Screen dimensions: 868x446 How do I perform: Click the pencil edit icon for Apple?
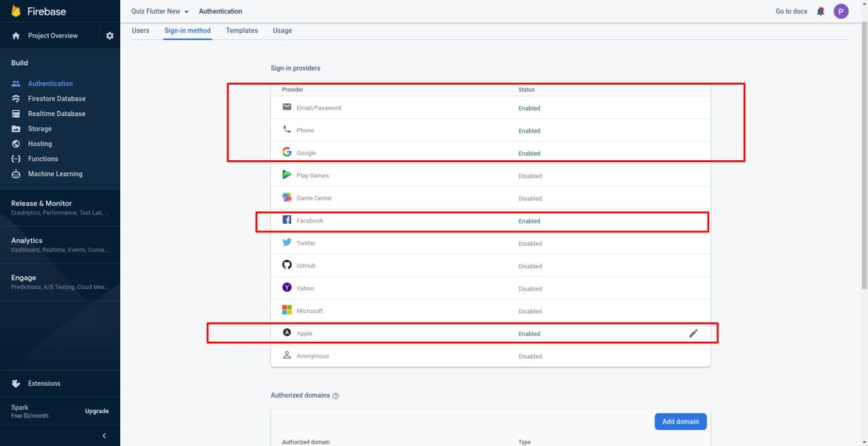[693, 333]
